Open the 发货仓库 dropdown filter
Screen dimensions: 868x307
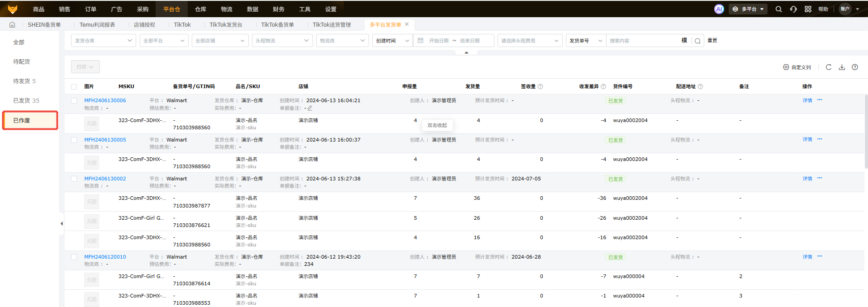(x=103, y=41)
